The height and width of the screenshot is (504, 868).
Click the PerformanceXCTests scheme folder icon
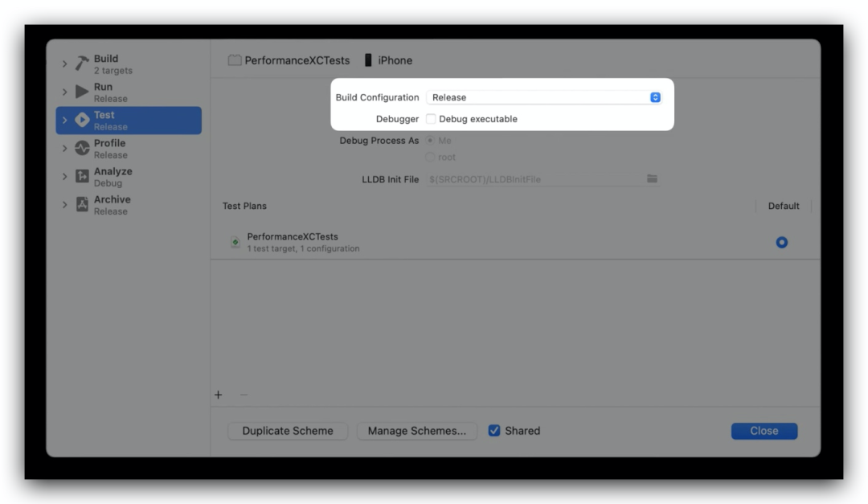[x=235, y=60]
